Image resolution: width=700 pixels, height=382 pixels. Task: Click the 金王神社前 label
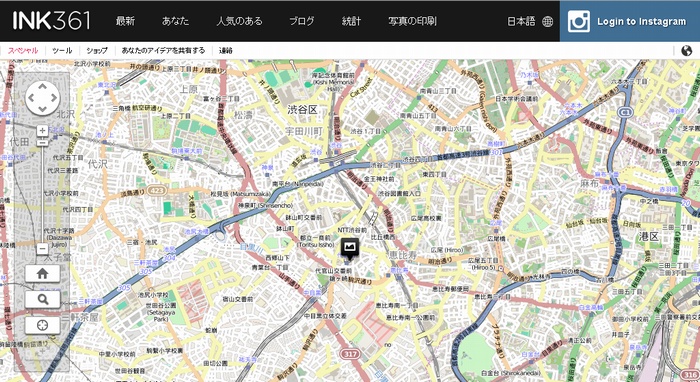379,179
